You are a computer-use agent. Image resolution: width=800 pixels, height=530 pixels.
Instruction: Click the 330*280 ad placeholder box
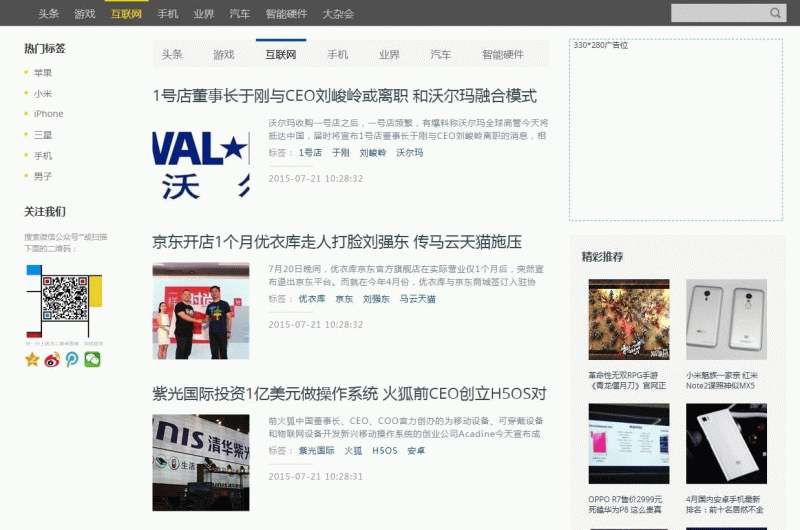tap(675, 130)
